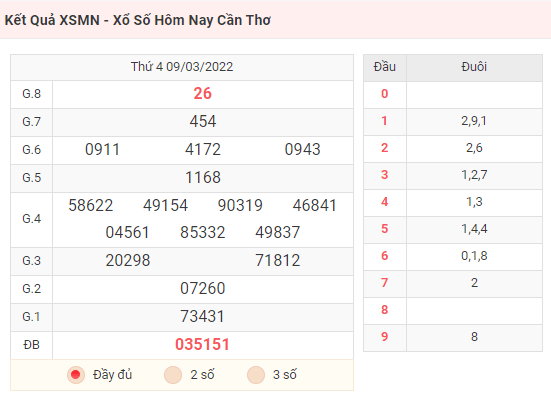Click G.2 number 07260
The image size is (551, 397).
tap(202, 288)
